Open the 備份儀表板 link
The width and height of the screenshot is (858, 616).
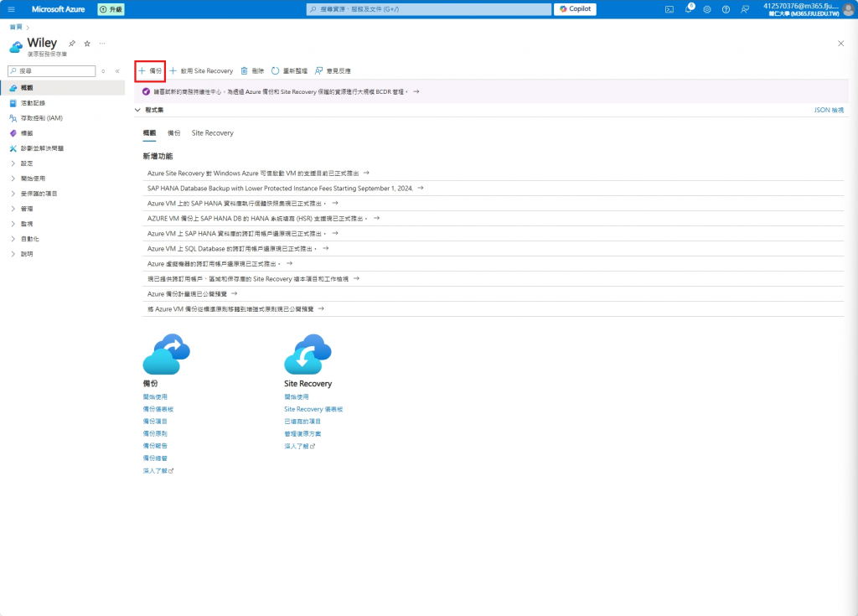tap(158, 409)
